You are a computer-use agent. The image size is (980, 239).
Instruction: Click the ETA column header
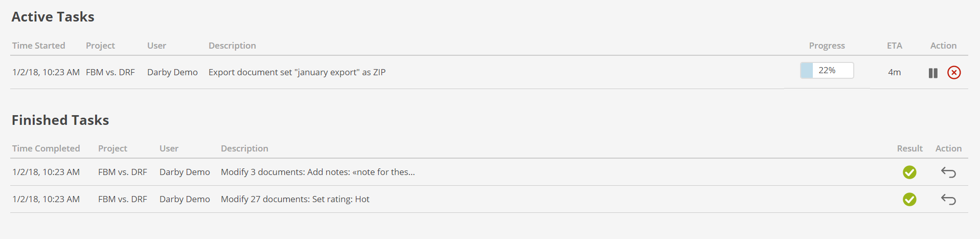[x=894, y=46]
